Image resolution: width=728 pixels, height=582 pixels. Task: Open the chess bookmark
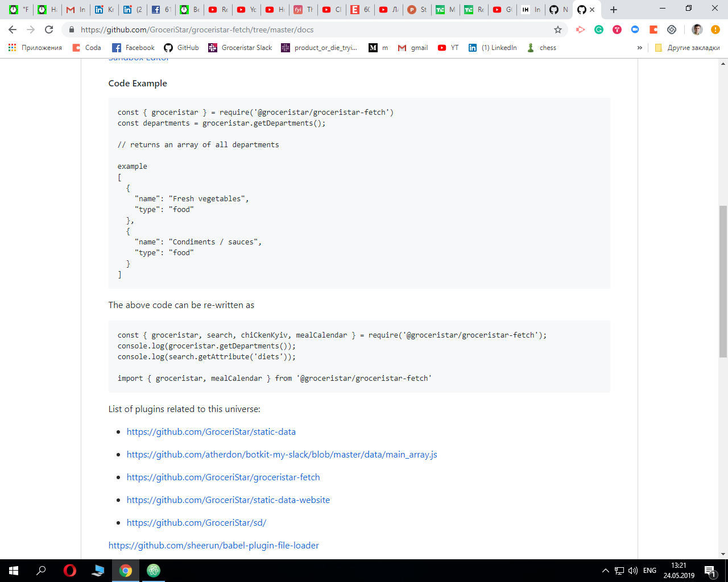tap(541, 48)
